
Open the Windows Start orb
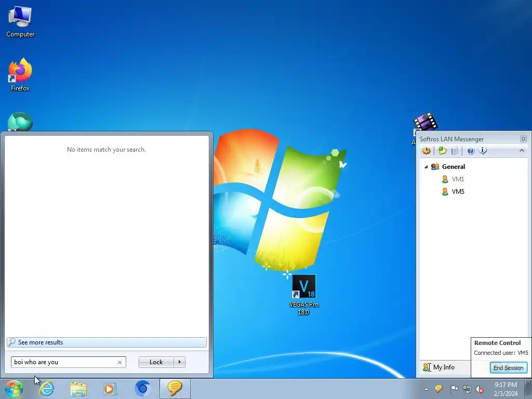tap(14, 389)
